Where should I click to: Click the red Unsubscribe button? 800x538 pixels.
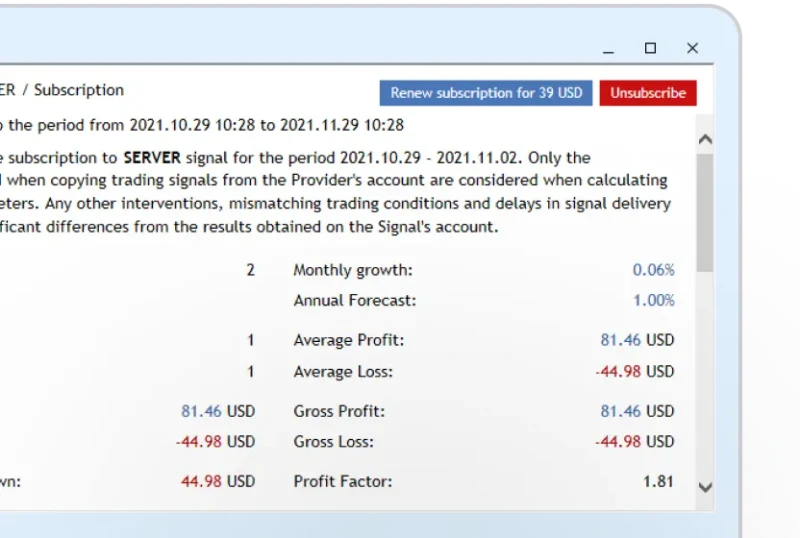(x=648, y=93)
